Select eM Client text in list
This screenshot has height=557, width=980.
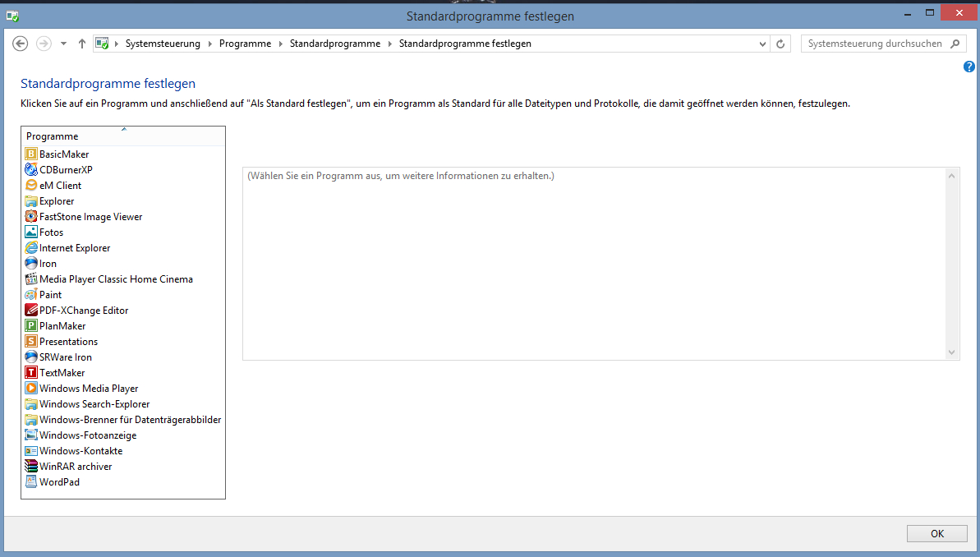60,186
